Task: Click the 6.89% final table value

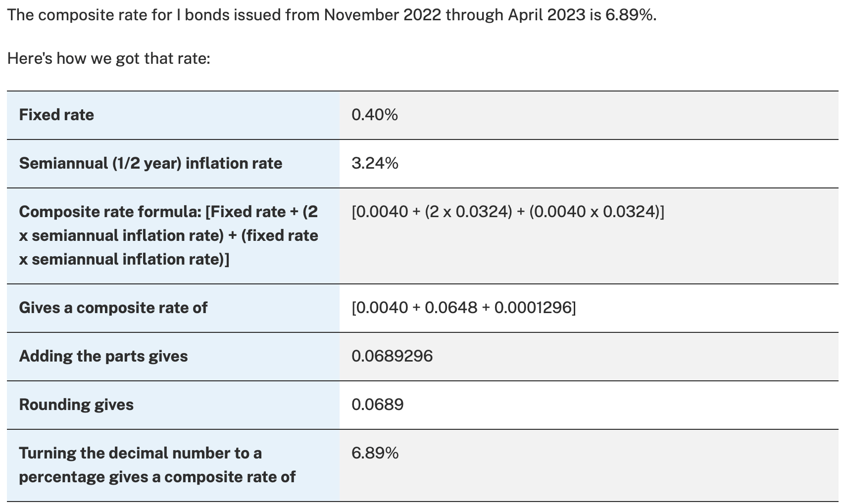Action: click(375, 453)
